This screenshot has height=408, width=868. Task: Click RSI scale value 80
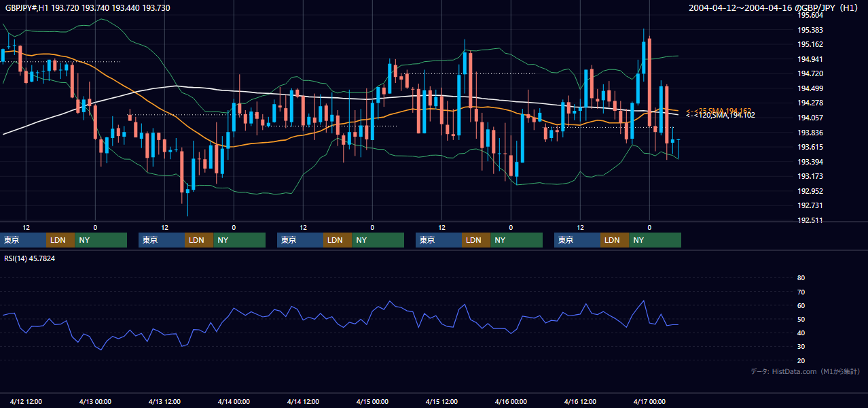801,278
